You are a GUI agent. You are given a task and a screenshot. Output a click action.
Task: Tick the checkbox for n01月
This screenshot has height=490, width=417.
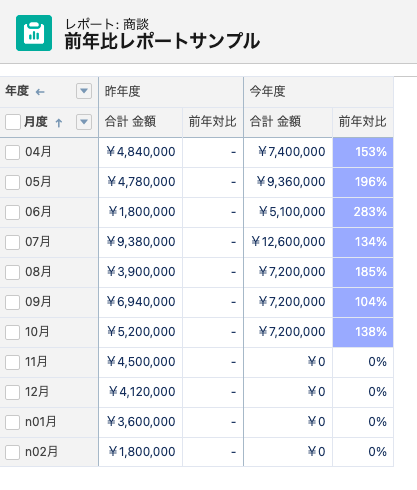12,422
